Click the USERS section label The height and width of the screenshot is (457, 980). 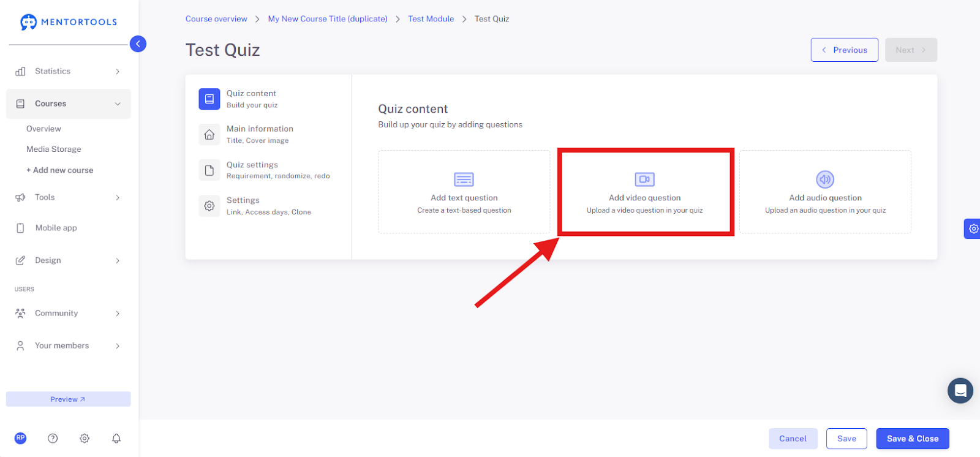click(x=24, y=289)
